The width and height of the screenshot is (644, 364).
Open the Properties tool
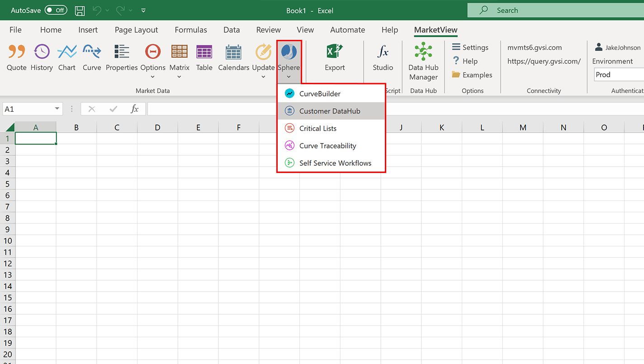pyautogui.click(x=122, y=58)
